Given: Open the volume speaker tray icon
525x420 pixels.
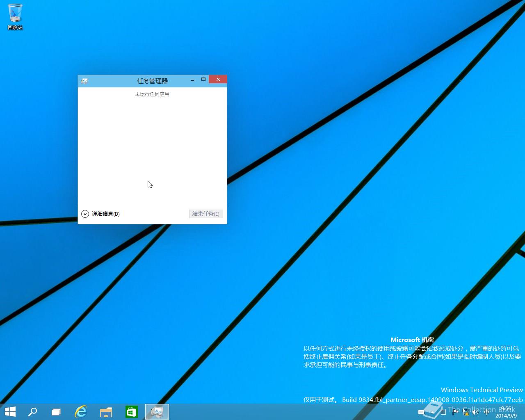Looking at the screenshot, I should pyautogui.click(x=476, y=412).
